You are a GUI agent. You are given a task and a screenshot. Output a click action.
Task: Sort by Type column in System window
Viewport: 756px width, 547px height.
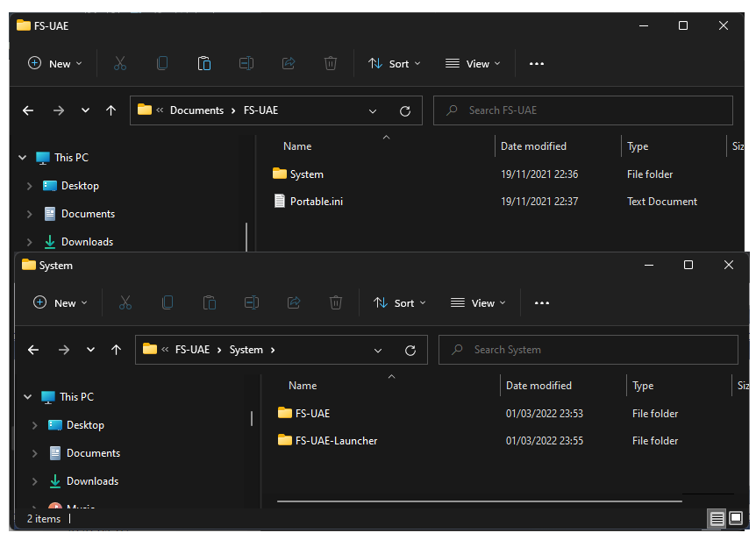[643, 385]
